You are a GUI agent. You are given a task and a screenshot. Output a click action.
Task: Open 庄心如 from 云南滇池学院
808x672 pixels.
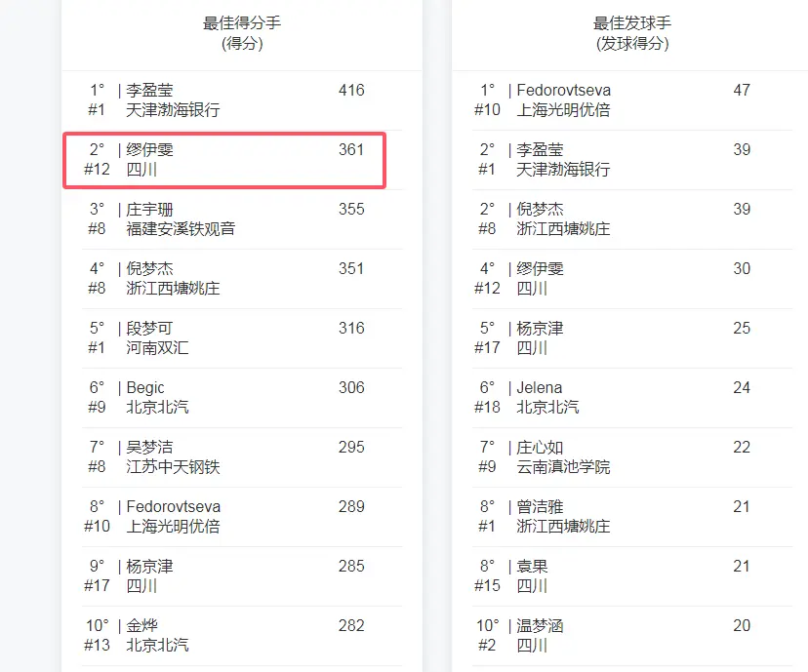pos(541,448)
